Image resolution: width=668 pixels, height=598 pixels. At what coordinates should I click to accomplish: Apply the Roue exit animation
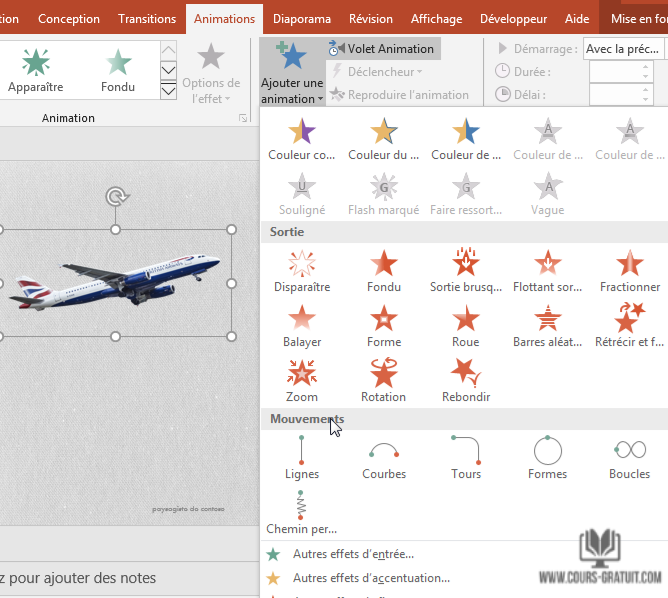[x=466, y=325]
